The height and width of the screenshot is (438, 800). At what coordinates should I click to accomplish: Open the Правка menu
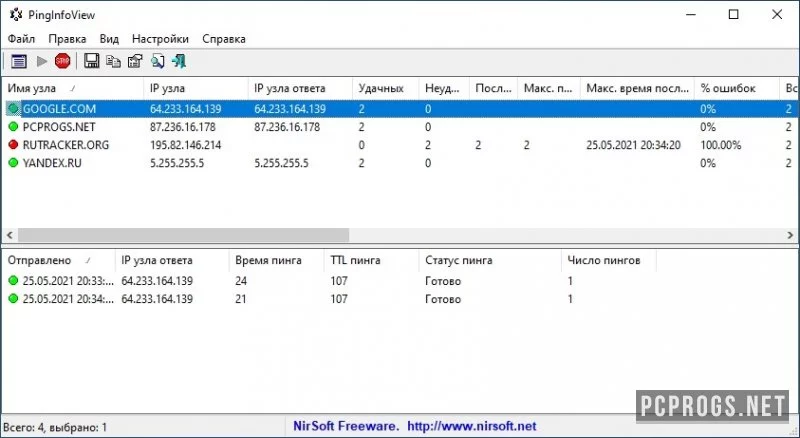point(67,39)
